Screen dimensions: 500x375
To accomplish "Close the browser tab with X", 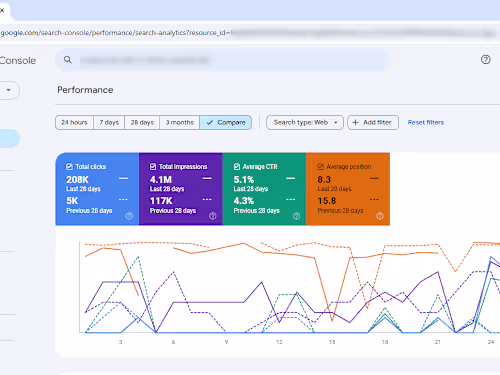I will (2, 10).
